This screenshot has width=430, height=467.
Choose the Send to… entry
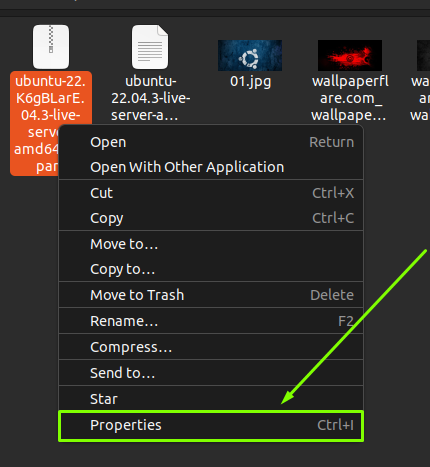[211, 373]
